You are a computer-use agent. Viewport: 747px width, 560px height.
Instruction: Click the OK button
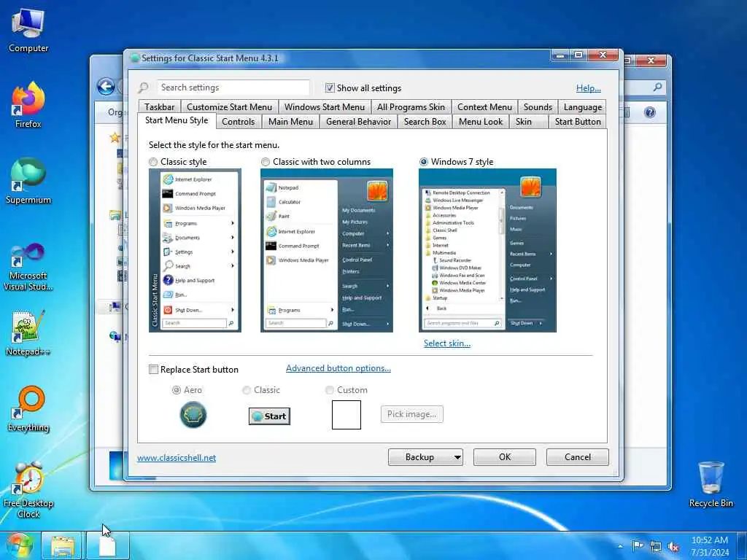click(505, 457)
